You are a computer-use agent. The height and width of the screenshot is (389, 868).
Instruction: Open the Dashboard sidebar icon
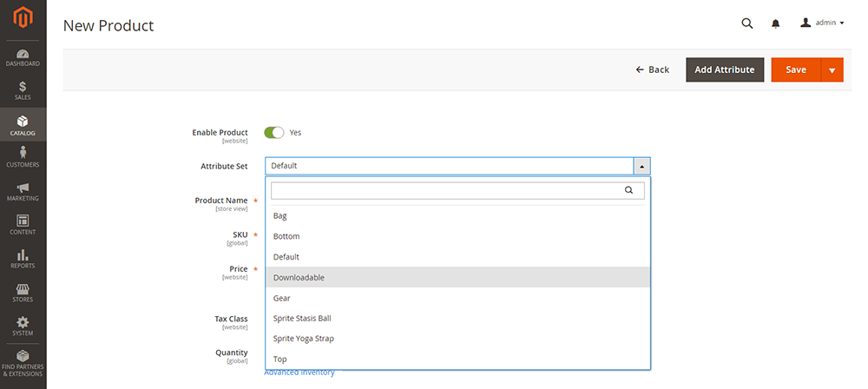(x=23, y=58)
